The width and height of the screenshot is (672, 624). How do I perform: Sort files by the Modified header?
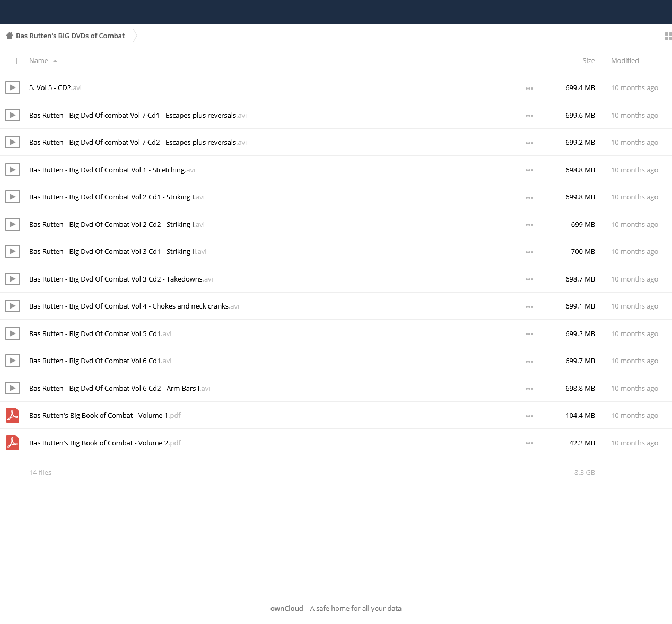click(x=625, y=61)
